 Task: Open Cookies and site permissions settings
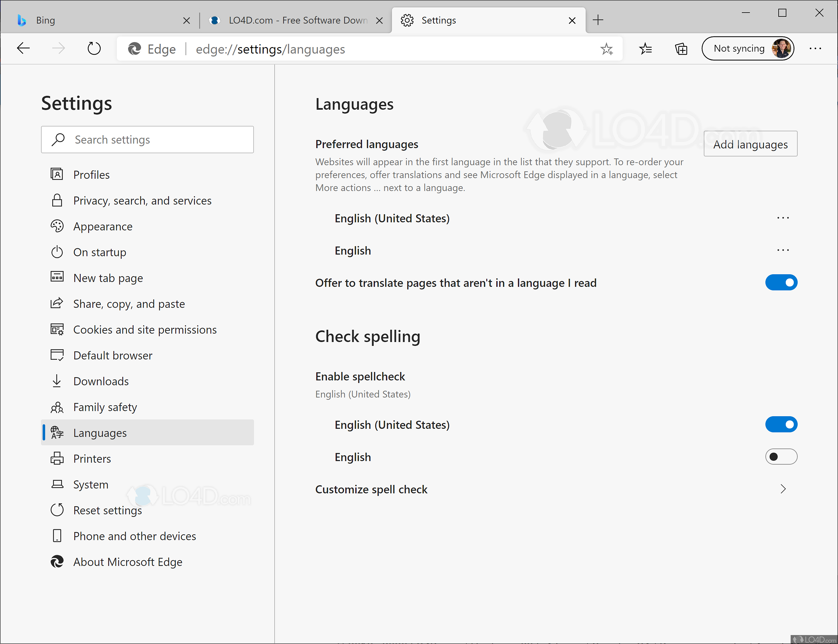(x=145, y=329)
